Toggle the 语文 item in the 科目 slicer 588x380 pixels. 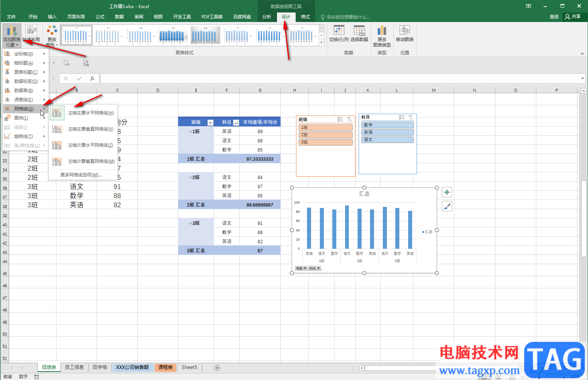[x=388, y=140]
